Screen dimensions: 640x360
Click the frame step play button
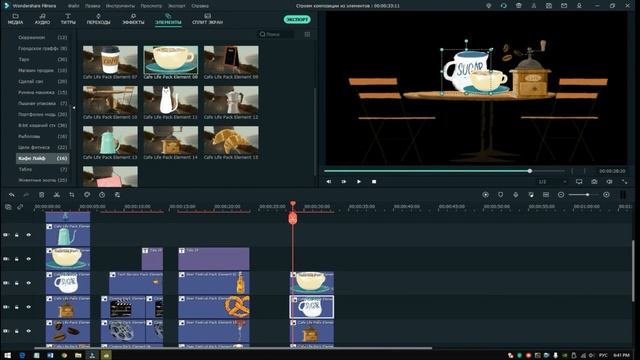(x=344, y=182)
